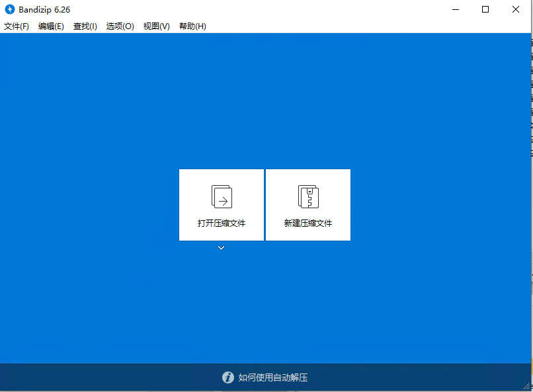Screen dimensions: 533x392
Task: Click the info icon beside 如何使用自动解压
Action: 228,377
